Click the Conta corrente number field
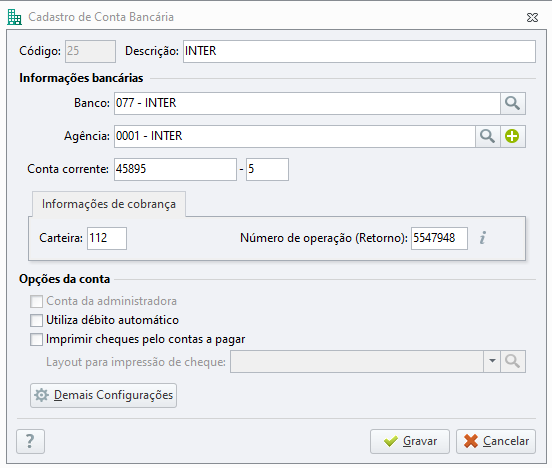Viewport: 552px width, 468px height. click(175, 169)
